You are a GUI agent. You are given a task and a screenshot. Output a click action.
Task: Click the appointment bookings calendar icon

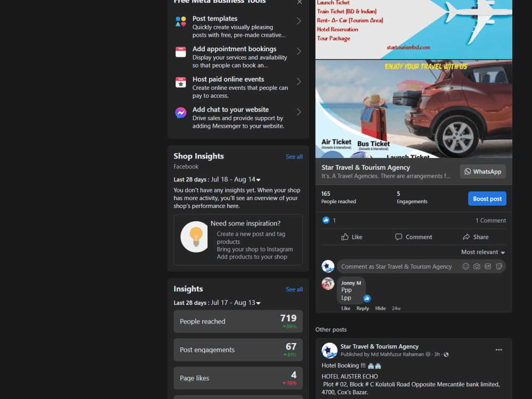coord(180,52)
